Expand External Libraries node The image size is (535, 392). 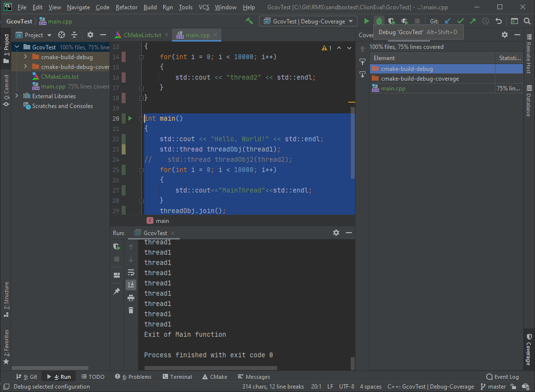point(17,96)
